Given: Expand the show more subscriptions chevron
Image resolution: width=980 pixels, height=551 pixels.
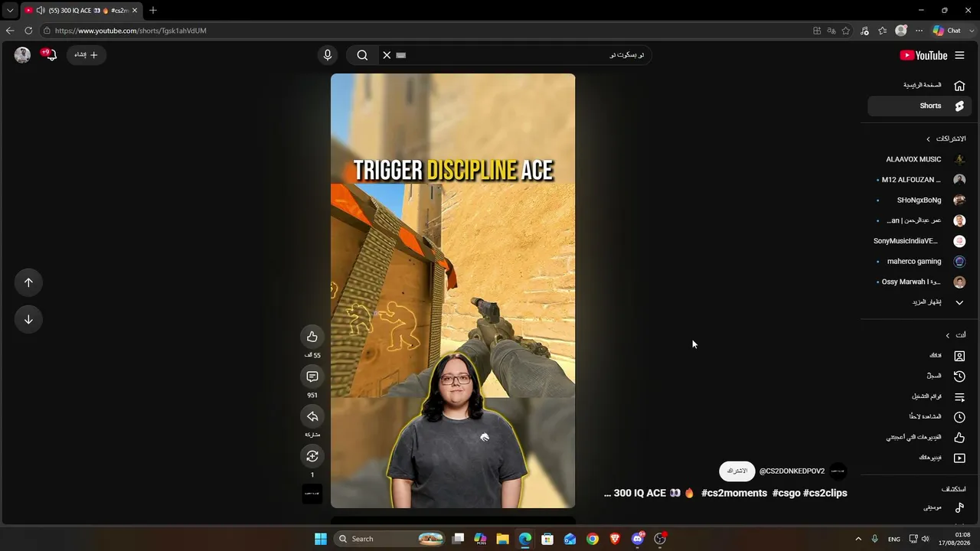Looking at the screenshot, I should pos(959,302).
